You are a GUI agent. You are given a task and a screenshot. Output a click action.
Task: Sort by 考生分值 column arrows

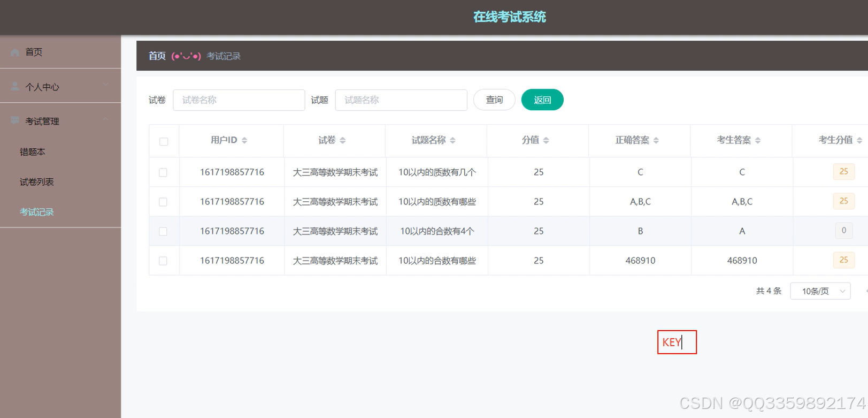pos(859,140)
